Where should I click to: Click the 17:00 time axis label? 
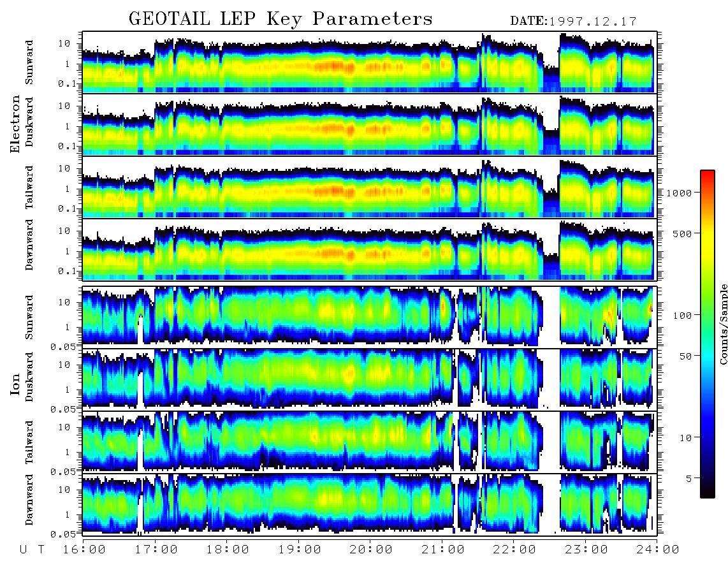tap(156, 550)
